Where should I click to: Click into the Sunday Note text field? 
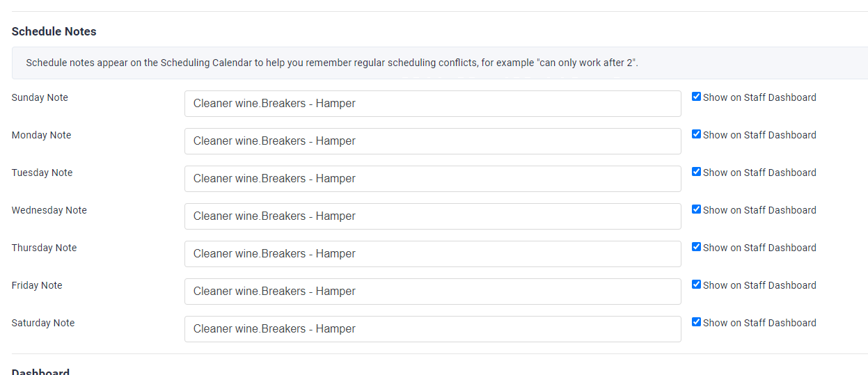pyautogui.click(x=432, y=104)
